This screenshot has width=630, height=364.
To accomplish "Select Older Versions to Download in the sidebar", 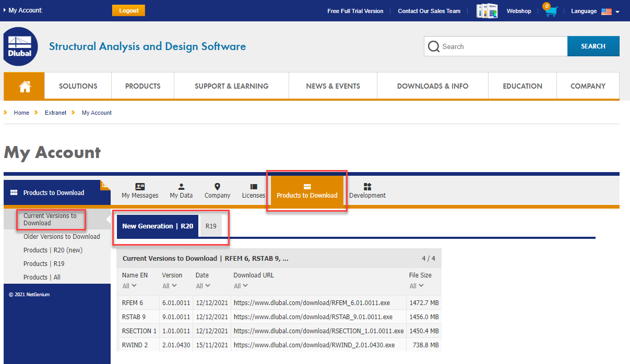I will tap(62, 236).
